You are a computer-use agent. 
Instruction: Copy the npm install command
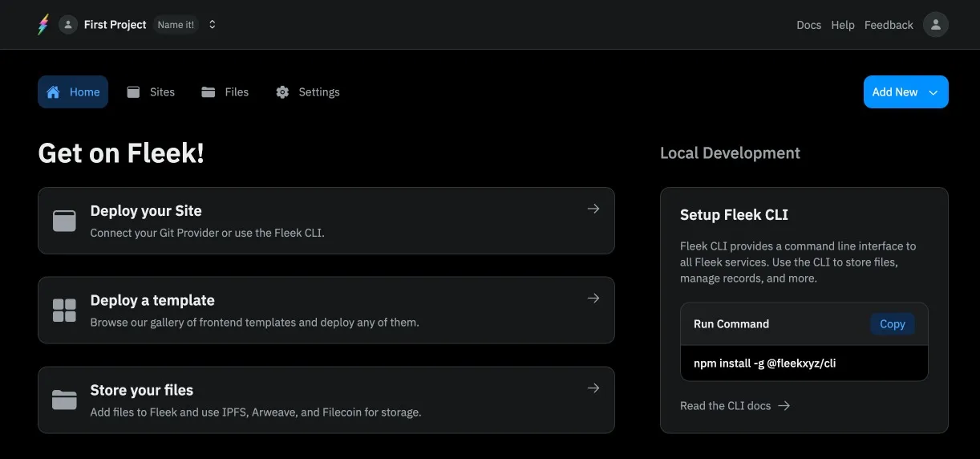pyautogui.click(x=892, y=324)
